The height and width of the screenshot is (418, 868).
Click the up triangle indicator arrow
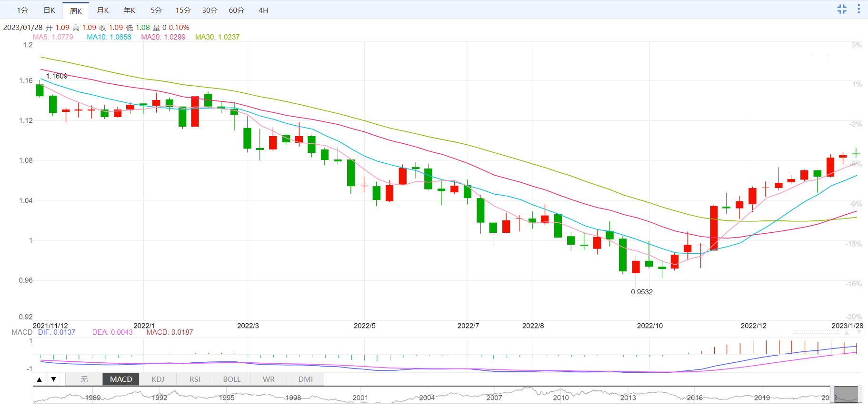(x=40, y=379)
